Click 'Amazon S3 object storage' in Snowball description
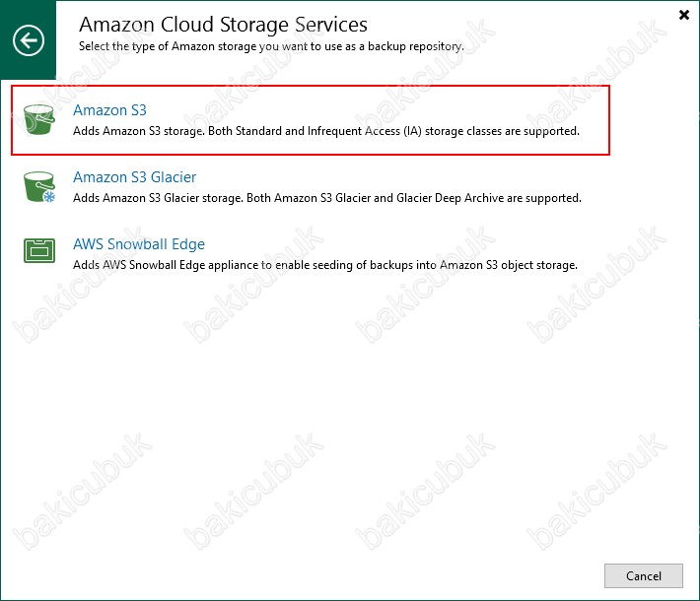The width and height of the screenshot is (700, 601). (508, 265)
